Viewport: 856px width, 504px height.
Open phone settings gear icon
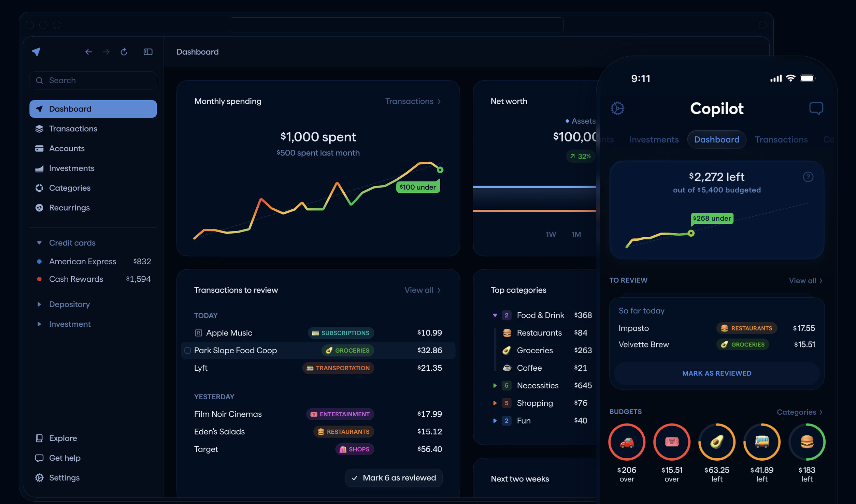(x=617, y=108)
